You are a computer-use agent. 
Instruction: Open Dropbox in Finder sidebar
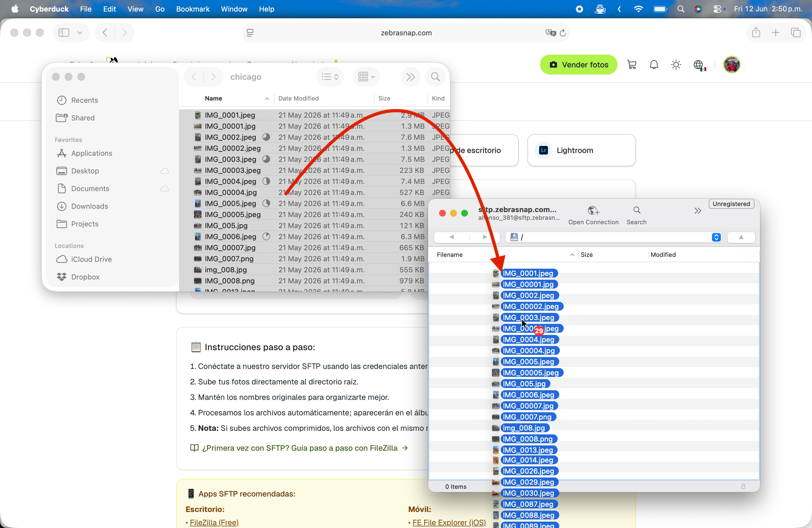(x=85, y=277)
